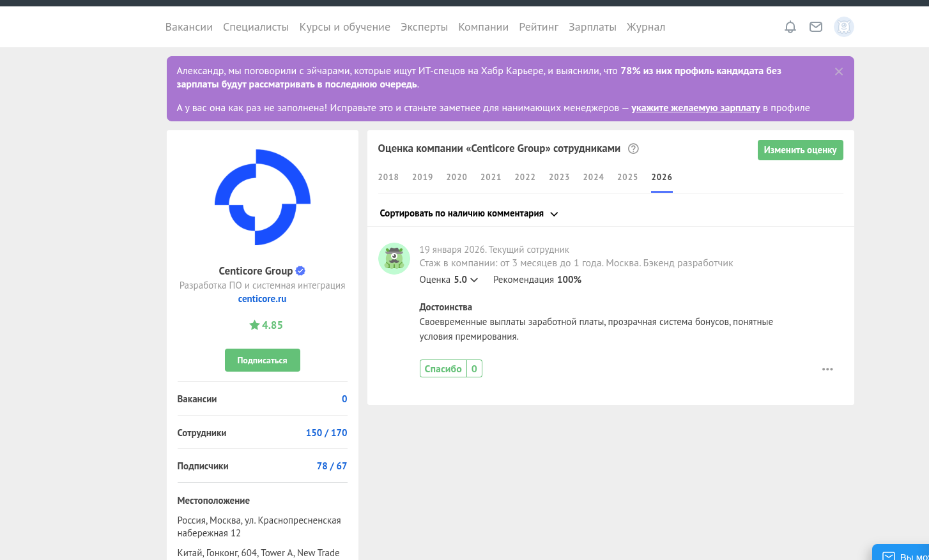Click the Рекомендация 100% text

click(537, 280)
